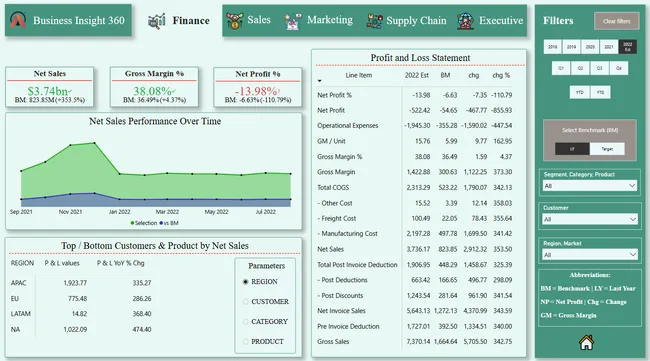Select year 2021 filter
The width and height of the screenshot is (650, 361).
[609, 47]
